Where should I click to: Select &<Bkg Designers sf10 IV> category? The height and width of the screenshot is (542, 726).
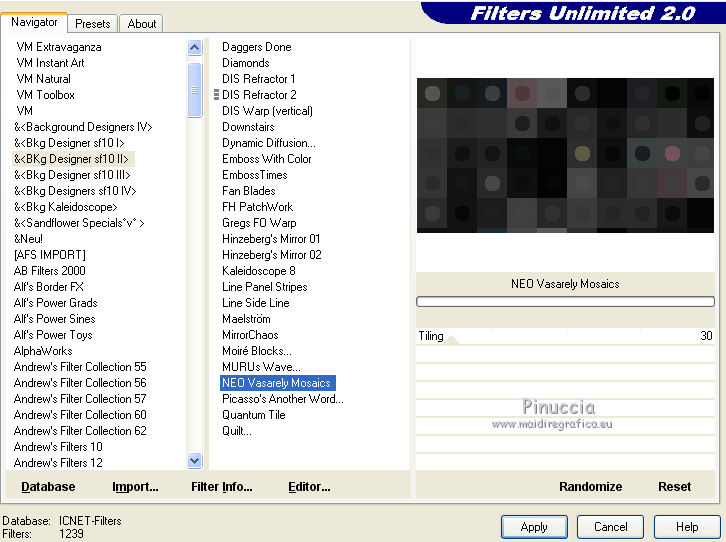click(75, 191)
